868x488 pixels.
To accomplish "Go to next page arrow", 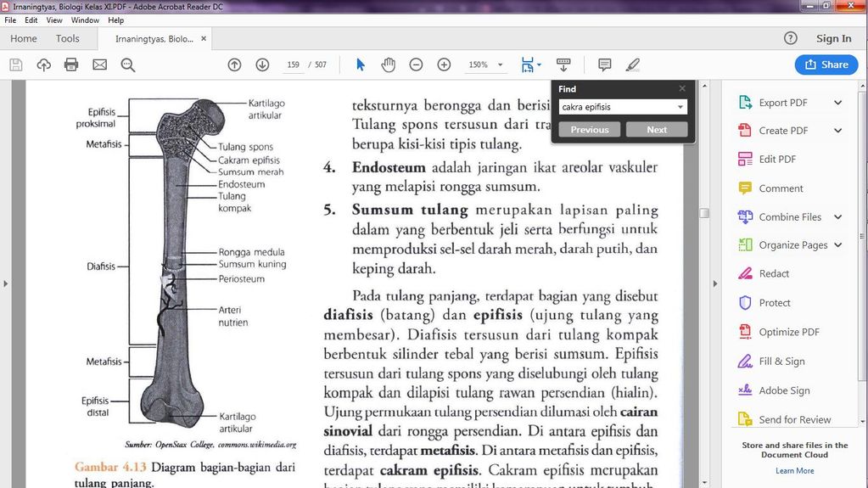I will pos(262,65).
